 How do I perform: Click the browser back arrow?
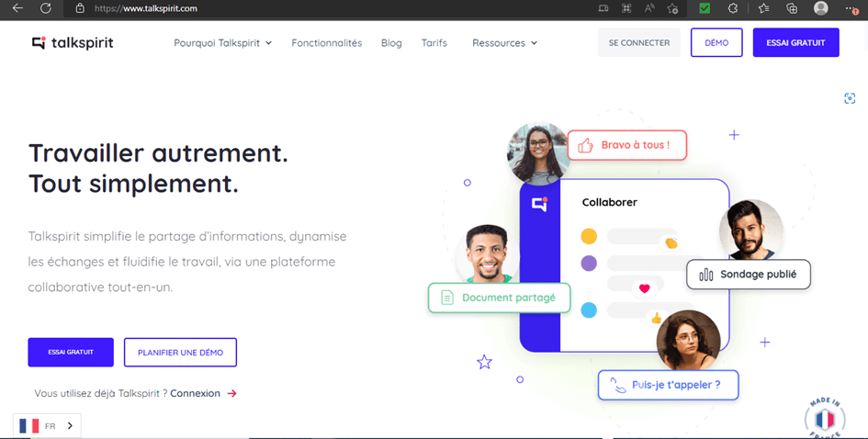coord(17,8)
